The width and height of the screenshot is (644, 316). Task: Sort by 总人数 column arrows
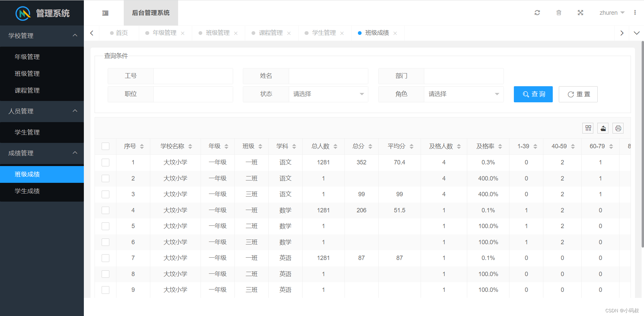(335, 147)
